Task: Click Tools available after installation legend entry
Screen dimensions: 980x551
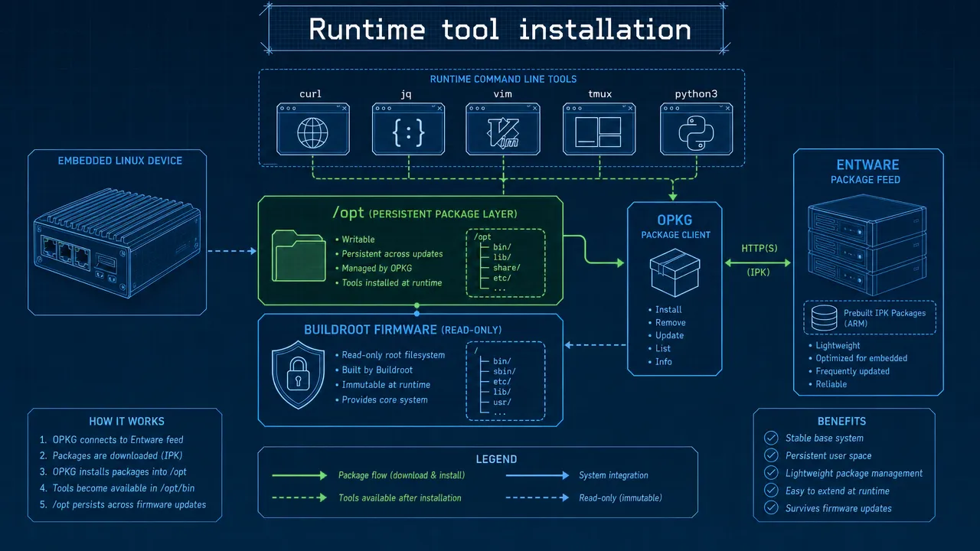Action: click(x=400, y=497)
